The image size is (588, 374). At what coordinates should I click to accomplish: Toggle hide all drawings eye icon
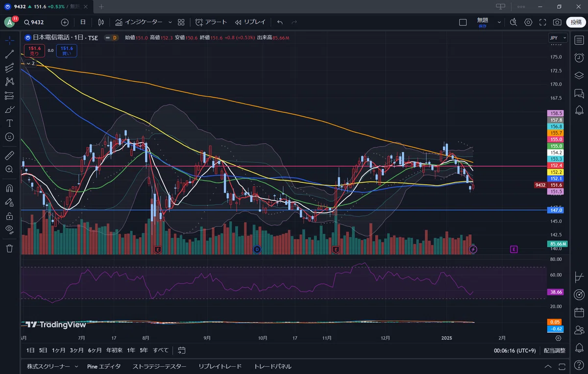click(9, 229)
